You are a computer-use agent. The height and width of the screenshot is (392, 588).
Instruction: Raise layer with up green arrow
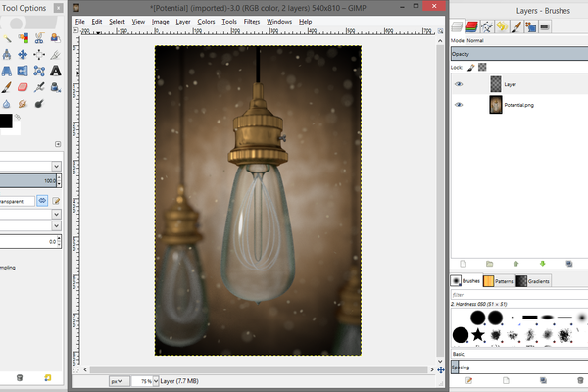[x=516, y=264]
